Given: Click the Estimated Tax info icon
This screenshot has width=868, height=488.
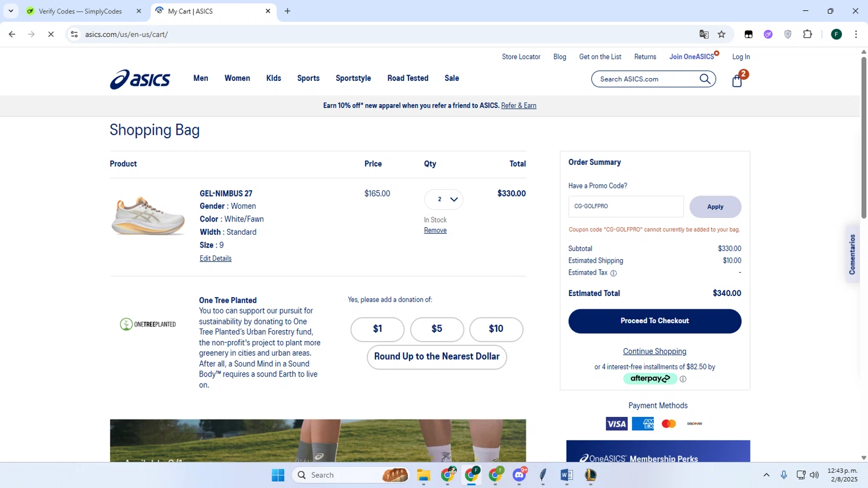Looking at the screenshot, I should click(x=613, y=273).
